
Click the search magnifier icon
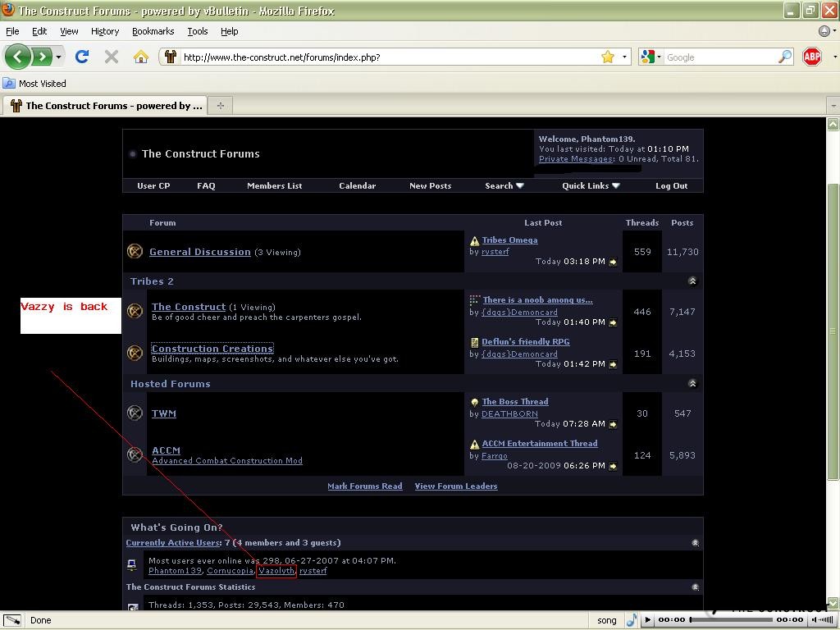784,57
